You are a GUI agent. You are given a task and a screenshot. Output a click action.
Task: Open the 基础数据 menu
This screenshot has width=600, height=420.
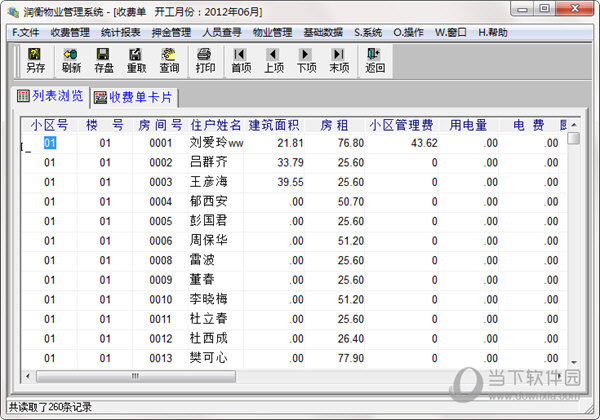[x=323, y=33]
